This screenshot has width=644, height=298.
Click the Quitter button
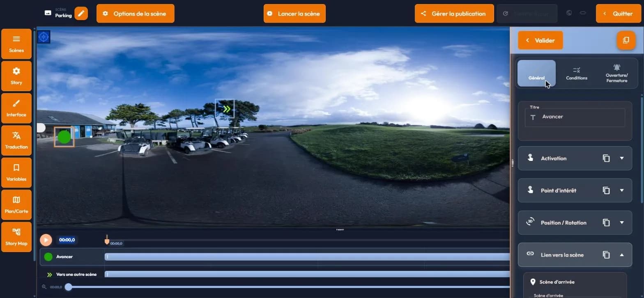pos(618,14)
